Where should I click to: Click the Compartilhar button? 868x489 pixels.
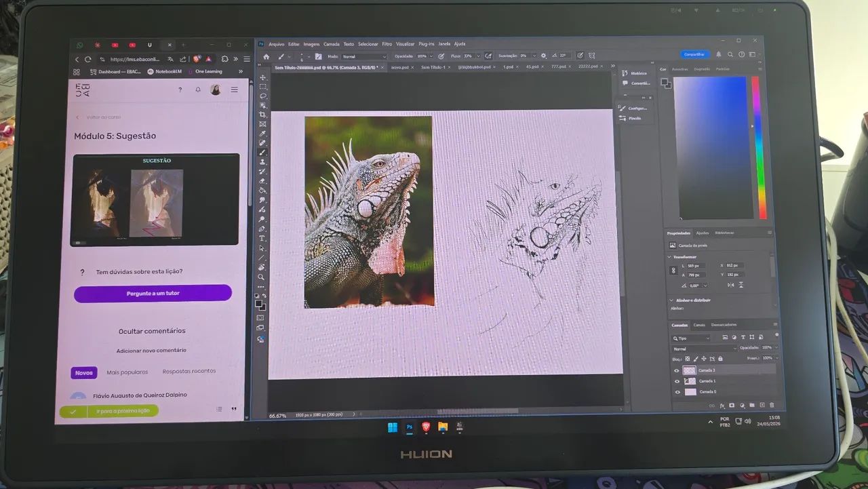click(694, 54)
